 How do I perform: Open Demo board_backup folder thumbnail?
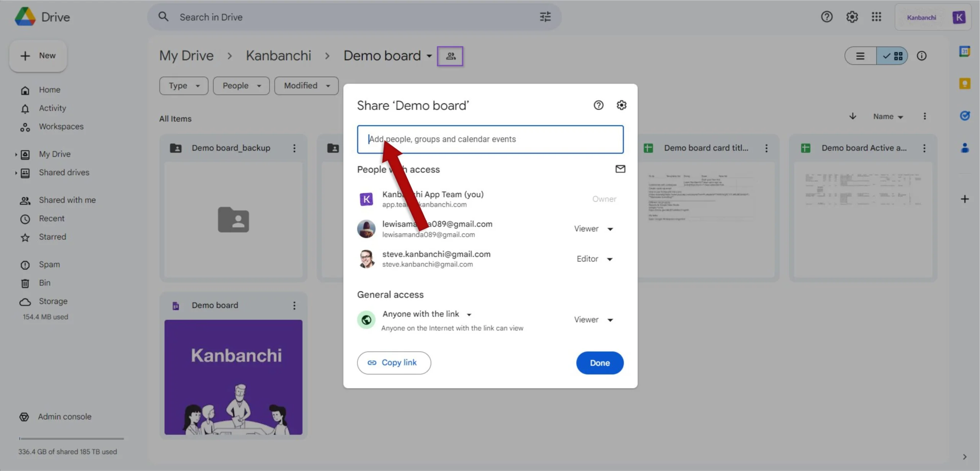233,220
